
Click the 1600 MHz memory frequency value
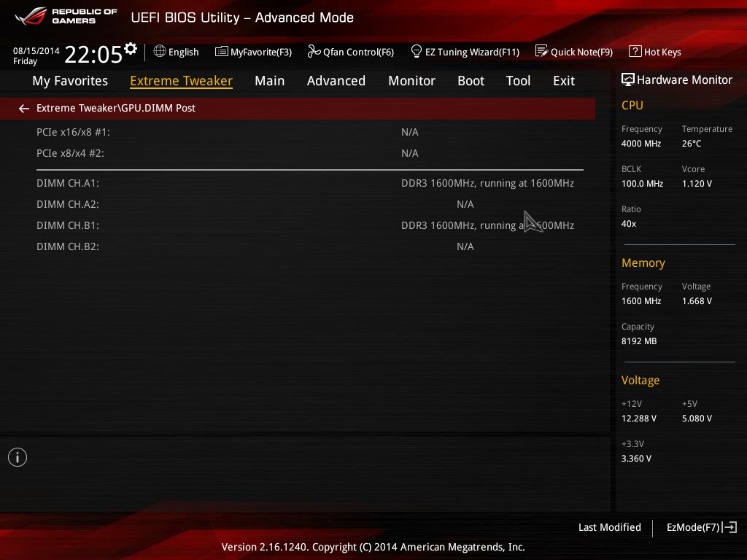click(641, 301)
